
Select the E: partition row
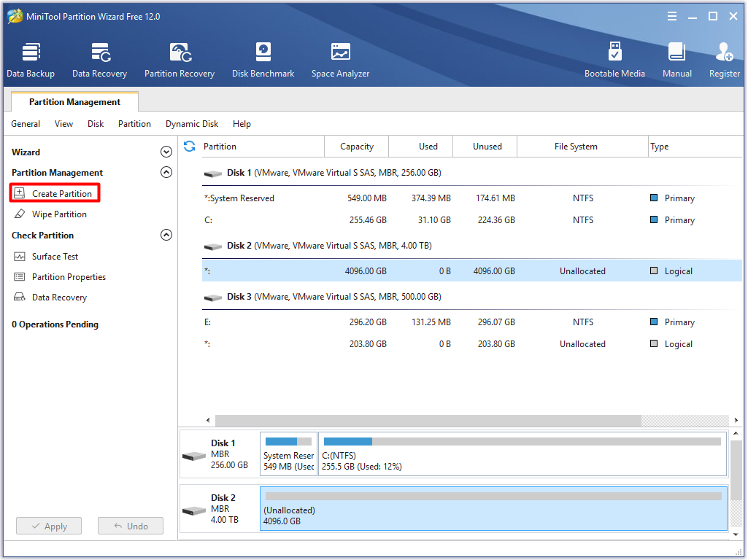472,322
